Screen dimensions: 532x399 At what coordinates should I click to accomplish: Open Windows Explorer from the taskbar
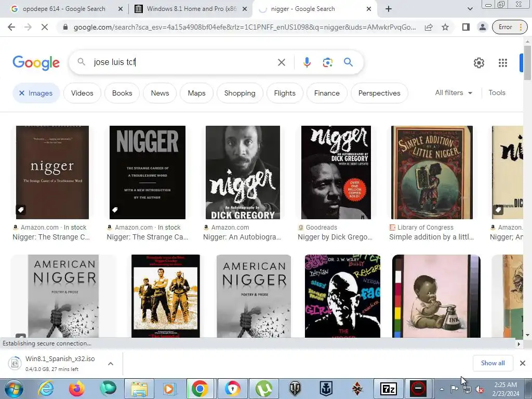pyautogui.click(x=139, y=389)
